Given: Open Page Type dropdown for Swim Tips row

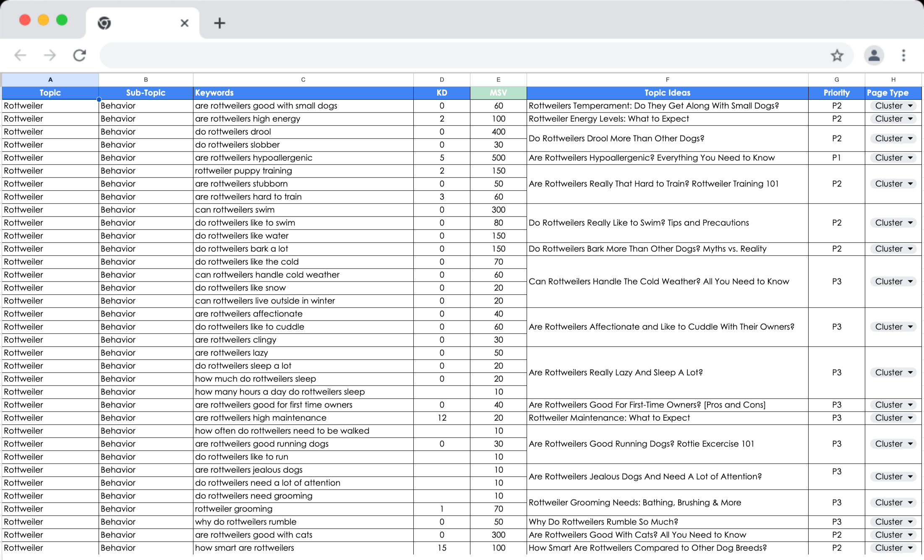Looking at the screenshot, I should 894,223.
